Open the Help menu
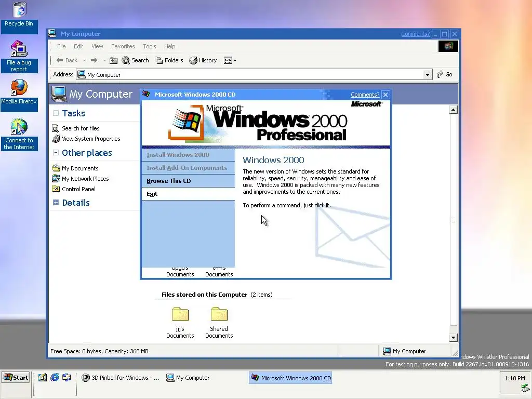 (x=170, y=46)
